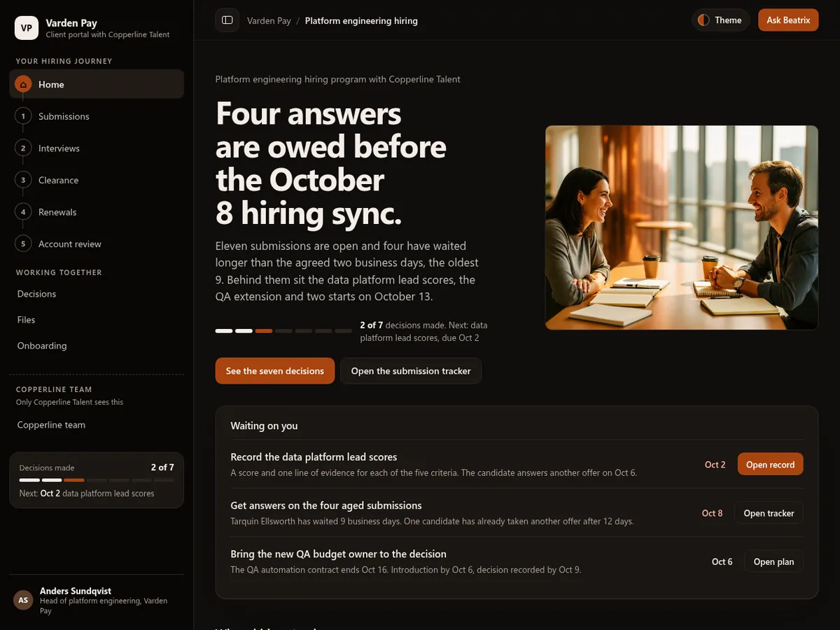Click 'Record the data platform lead scores'

314,457
